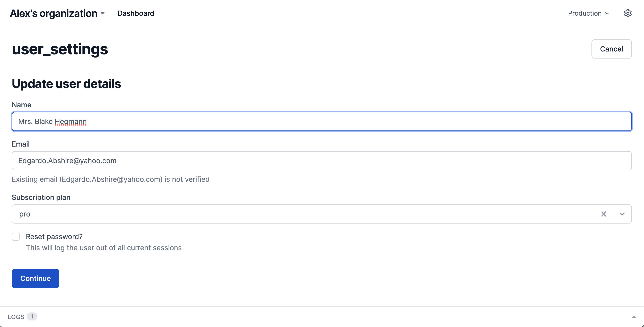Expand the logs panel arrow
The height and width of the screenshot is (327, 644).
[x=634, y=317]
